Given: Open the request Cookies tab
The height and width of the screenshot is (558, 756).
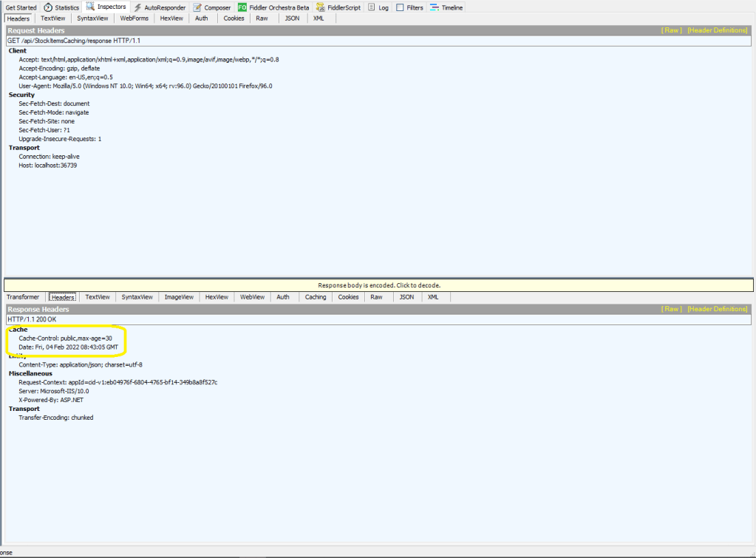Looking at the screenshot, I should pos(234,18).
